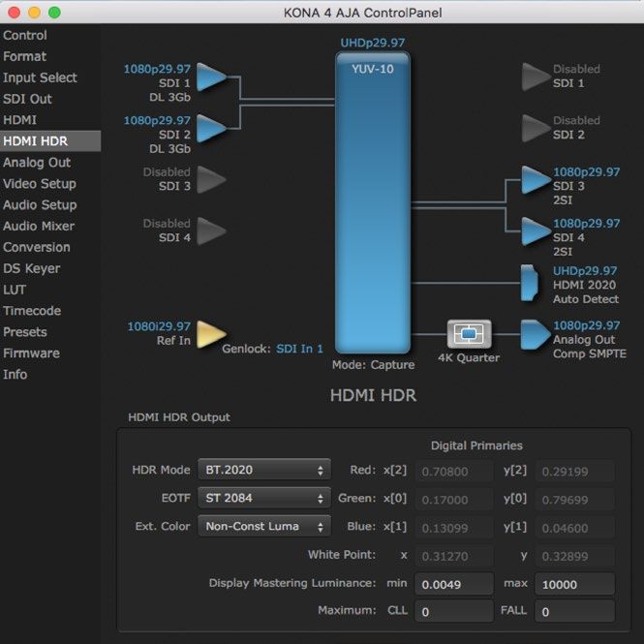
Task: Click the Genlock SDI In 1 link
Action: click(299, 349)
